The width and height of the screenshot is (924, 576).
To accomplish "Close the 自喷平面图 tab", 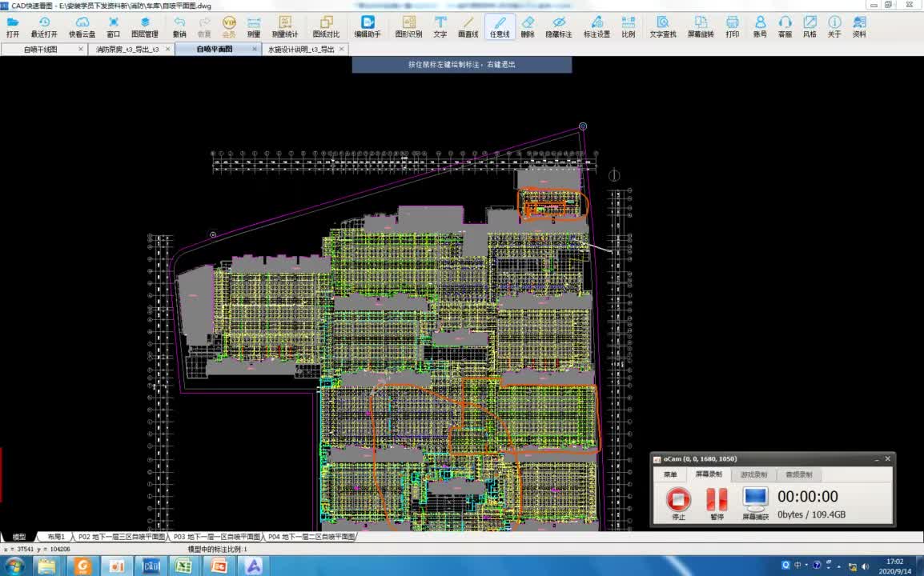I will (x=255, y=50).
